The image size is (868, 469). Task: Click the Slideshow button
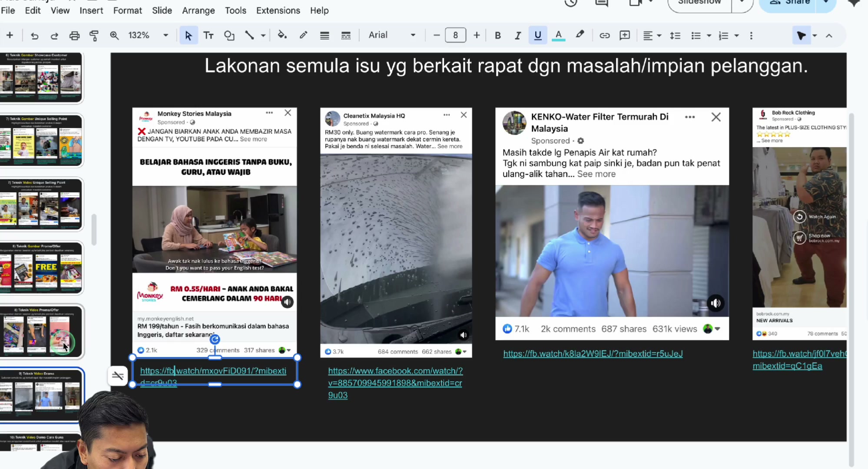pos(699,3)
